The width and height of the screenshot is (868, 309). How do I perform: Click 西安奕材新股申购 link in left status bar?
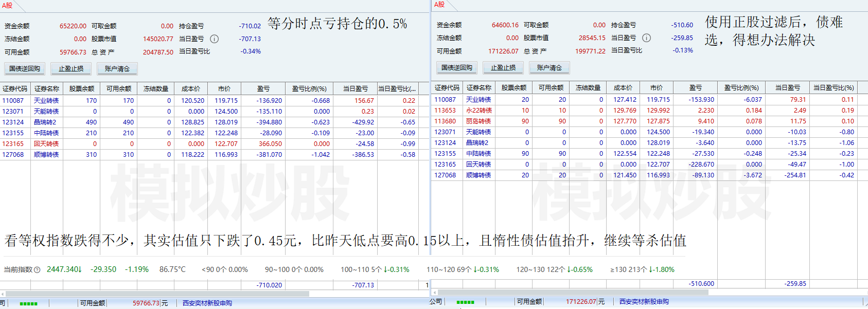207,303
